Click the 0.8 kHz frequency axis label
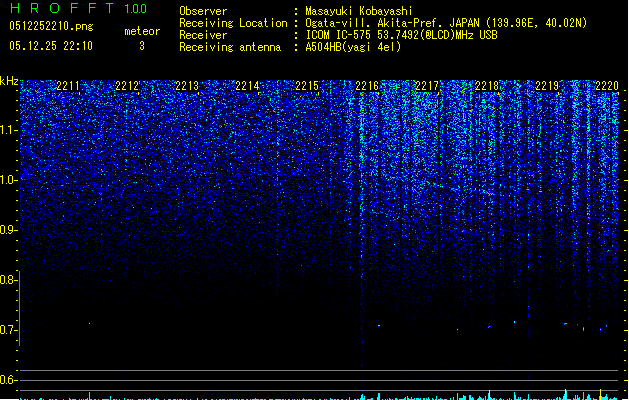629x400 pixels. tap(8, 280)
